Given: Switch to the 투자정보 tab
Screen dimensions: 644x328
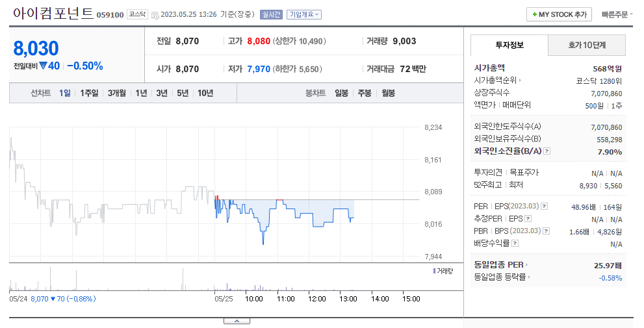Looking at the screenshot, I should point(509,45).
